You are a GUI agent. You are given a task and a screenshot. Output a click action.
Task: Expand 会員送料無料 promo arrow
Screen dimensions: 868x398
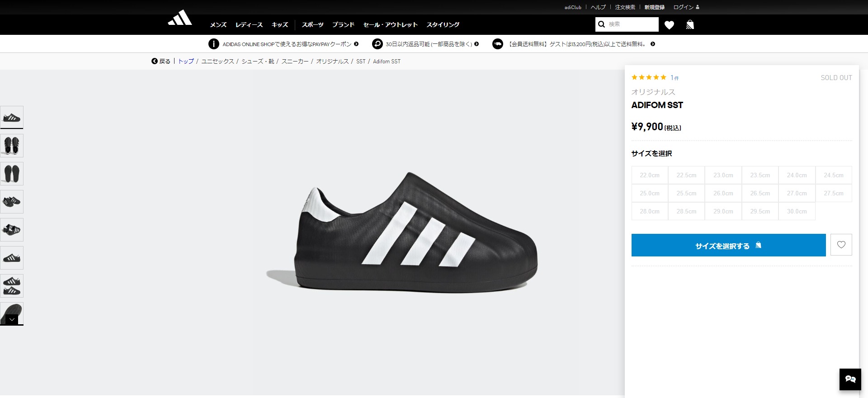pos(653,44)
